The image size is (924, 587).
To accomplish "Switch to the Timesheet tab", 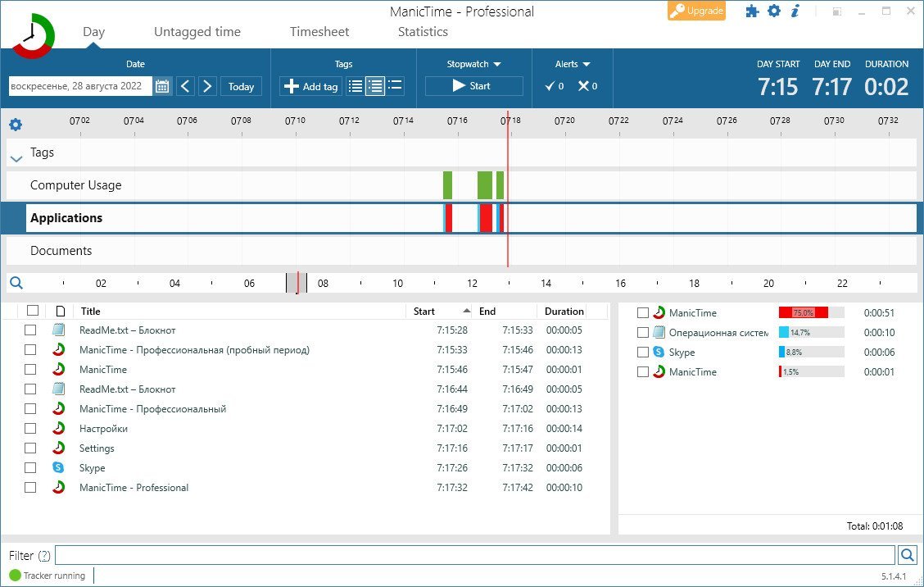I will (319, 32).
